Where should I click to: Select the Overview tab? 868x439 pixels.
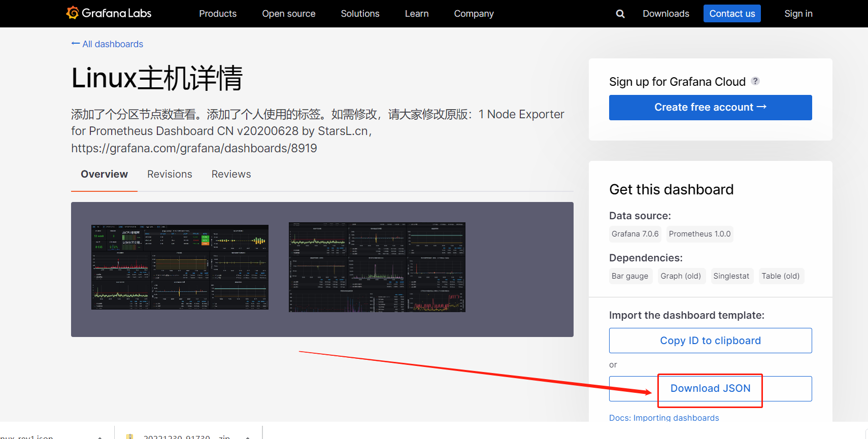point(104,174)
